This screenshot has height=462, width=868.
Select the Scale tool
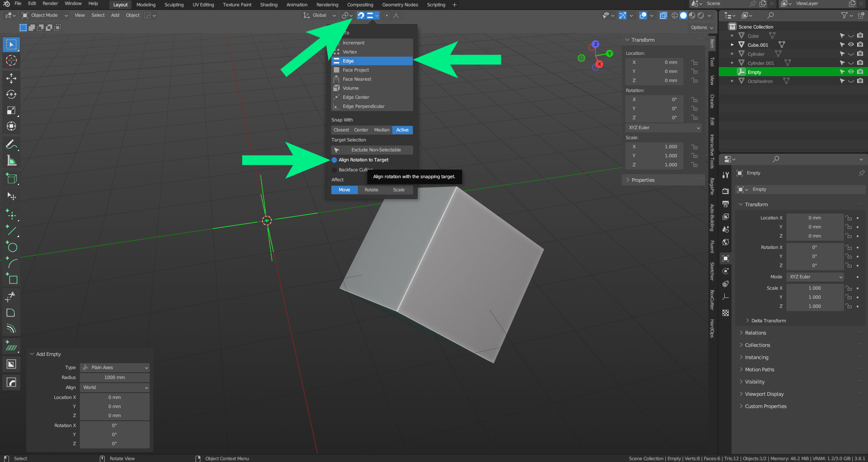[x=11, y=111]
